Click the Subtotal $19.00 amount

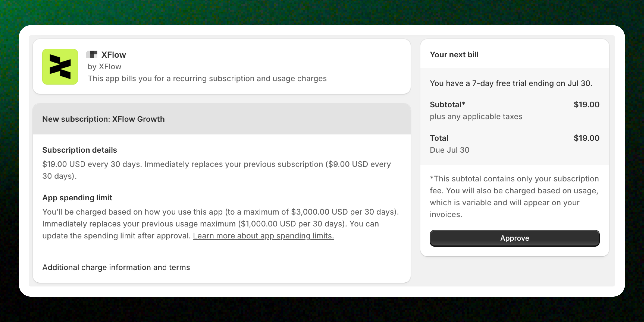pyautogui.click(x=586, y=104)
